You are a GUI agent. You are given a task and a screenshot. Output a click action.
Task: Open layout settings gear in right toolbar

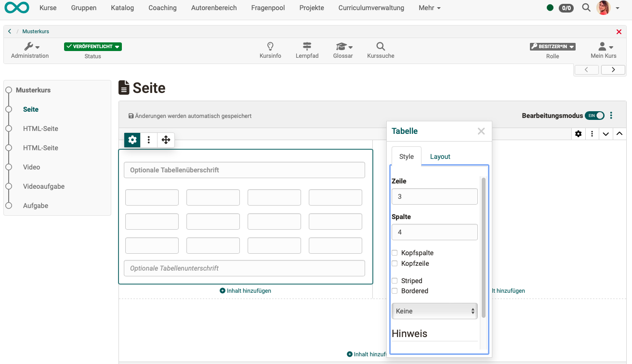pyautogui.click(x=579, y=134)
